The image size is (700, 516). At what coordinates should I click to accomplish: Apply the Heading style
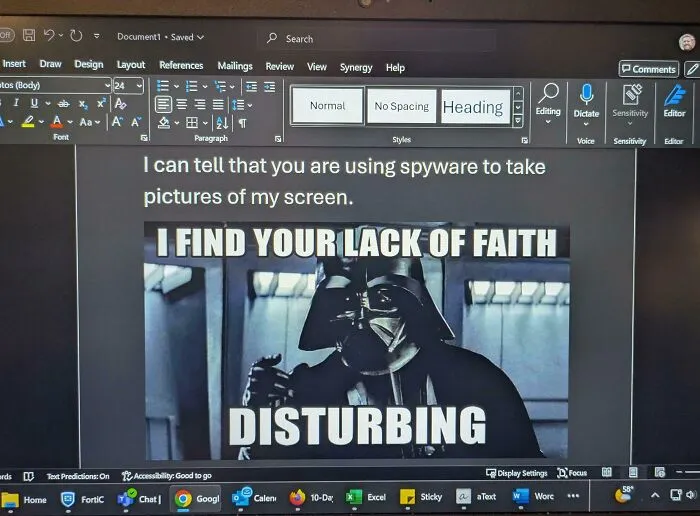click(475, 107)
